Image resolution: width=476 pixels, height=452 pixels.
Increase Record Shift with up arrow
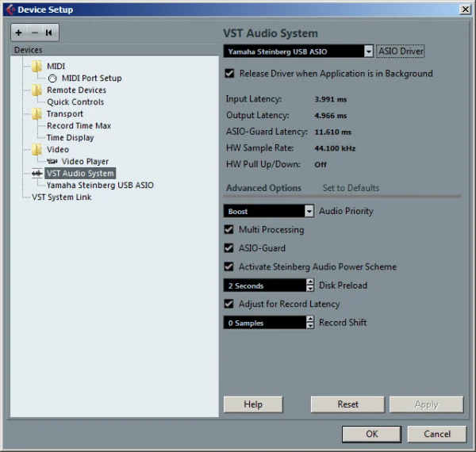(309, 319)
